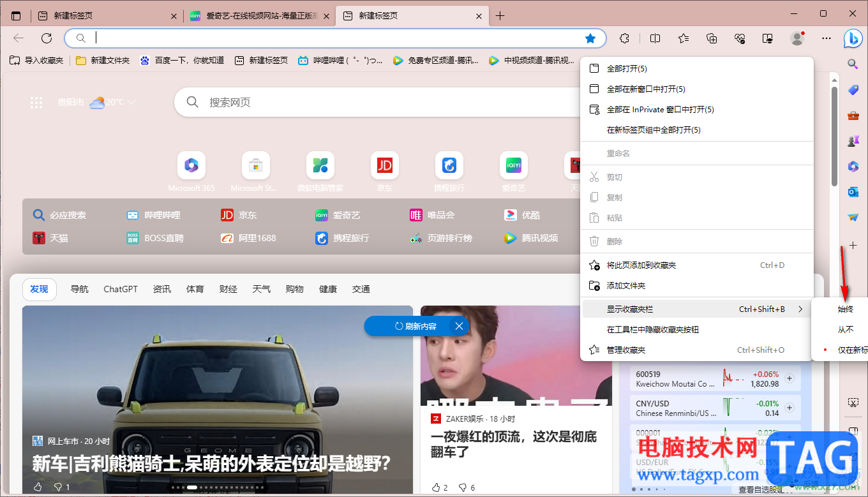This screenshot has width=868, height=497.
Task: Launch the Bing chat icon
Action: 853,38
